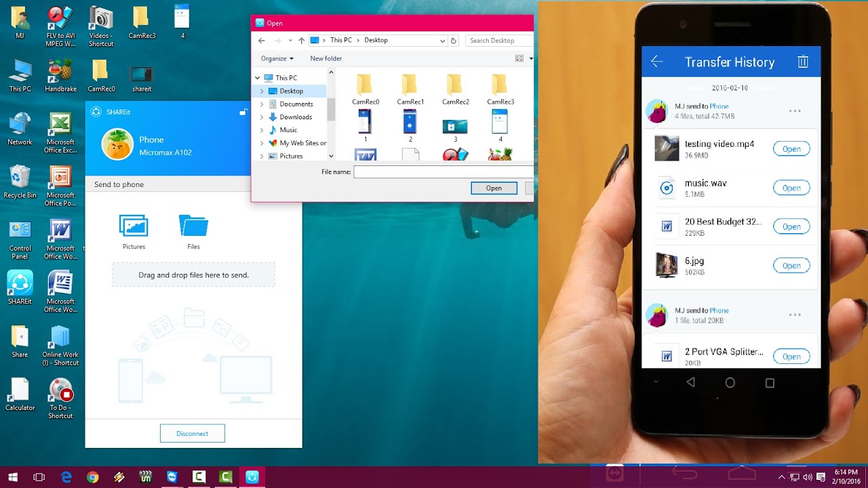Click the navigation pane scrollbar in the Open dialog
868x488 pixels.
[331, 108]
